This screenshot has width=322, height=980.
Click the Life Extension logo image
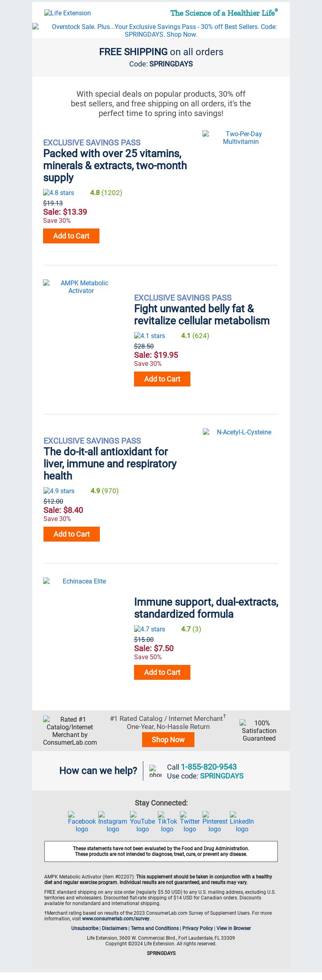click(68, 13)
